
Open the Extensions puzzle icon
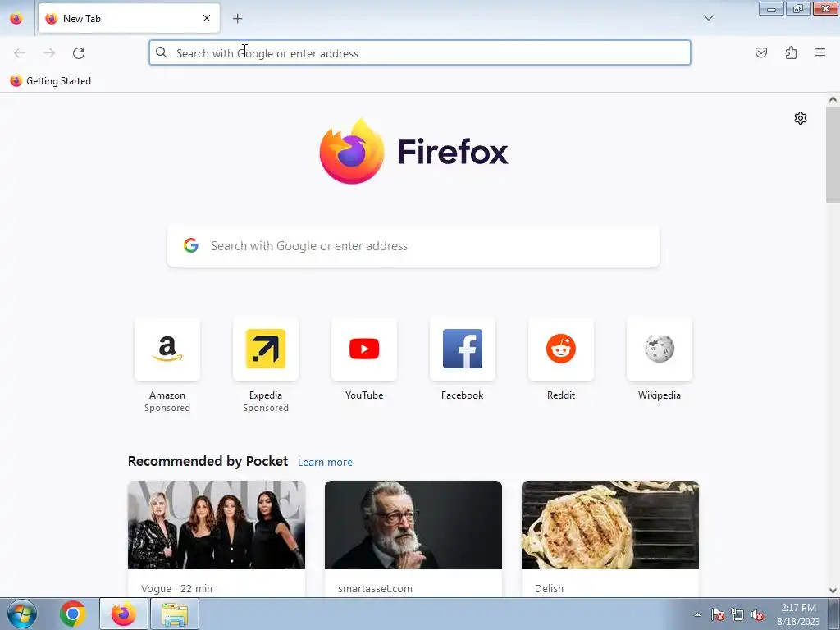pos(791,52)
